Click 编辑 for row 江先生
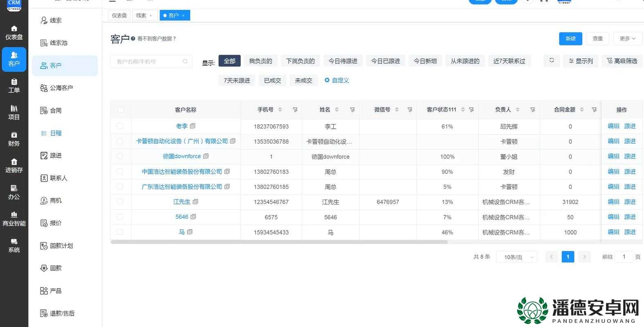 coord(613,202)
